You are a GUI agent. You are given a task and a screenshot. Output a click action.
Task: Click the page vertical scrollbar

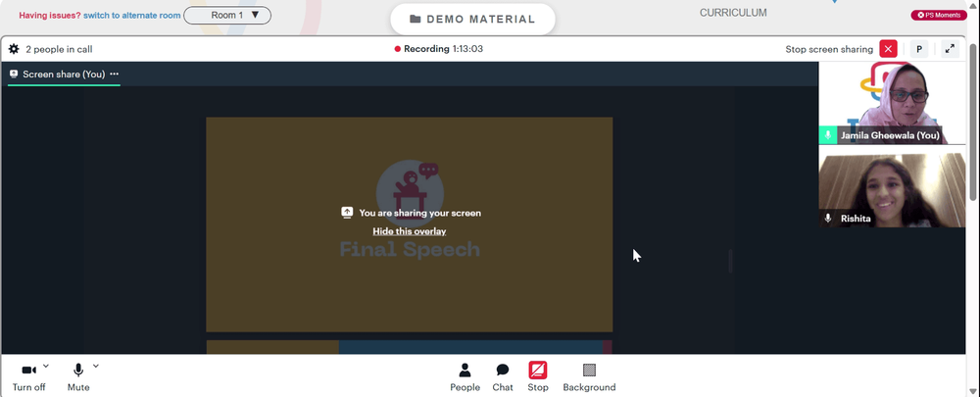point(972,122)
